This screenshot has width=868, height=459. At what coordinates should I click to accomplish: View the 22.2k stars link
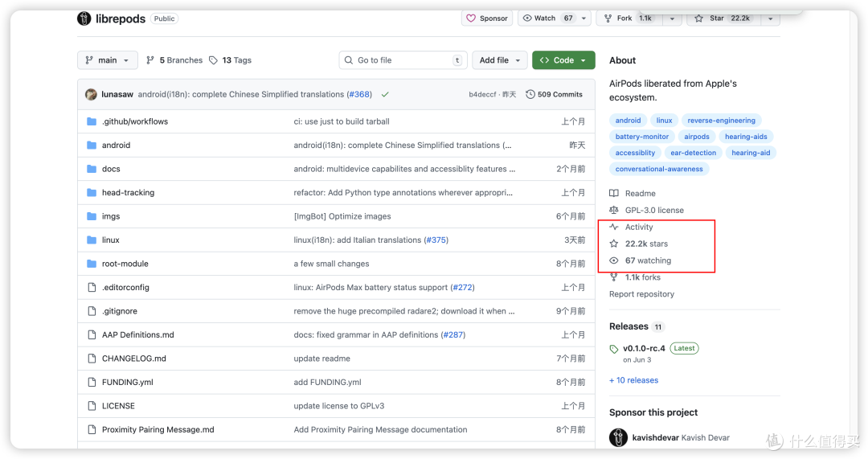point(639,244)
